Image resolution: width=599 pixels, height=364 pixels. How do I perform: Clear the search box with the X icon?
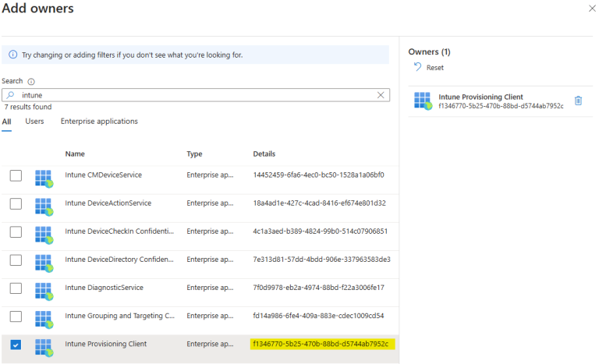[381, 94]
